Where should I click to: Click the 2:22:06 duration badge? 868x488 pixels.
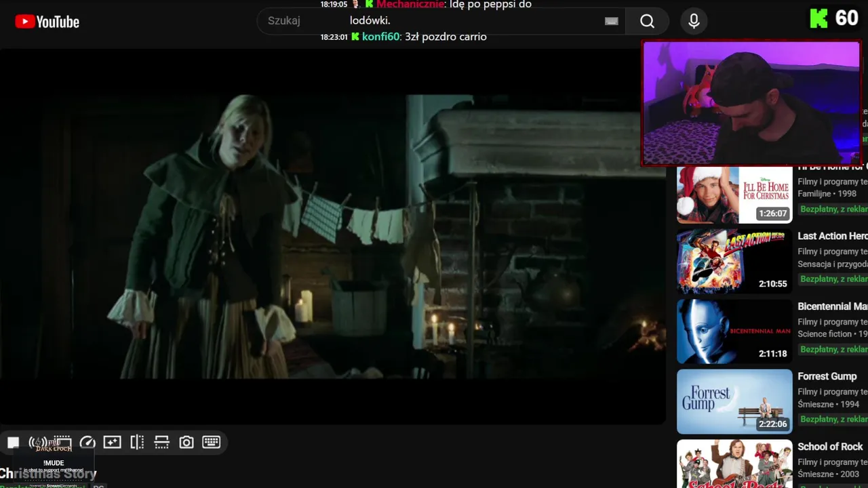click(773, 424)
